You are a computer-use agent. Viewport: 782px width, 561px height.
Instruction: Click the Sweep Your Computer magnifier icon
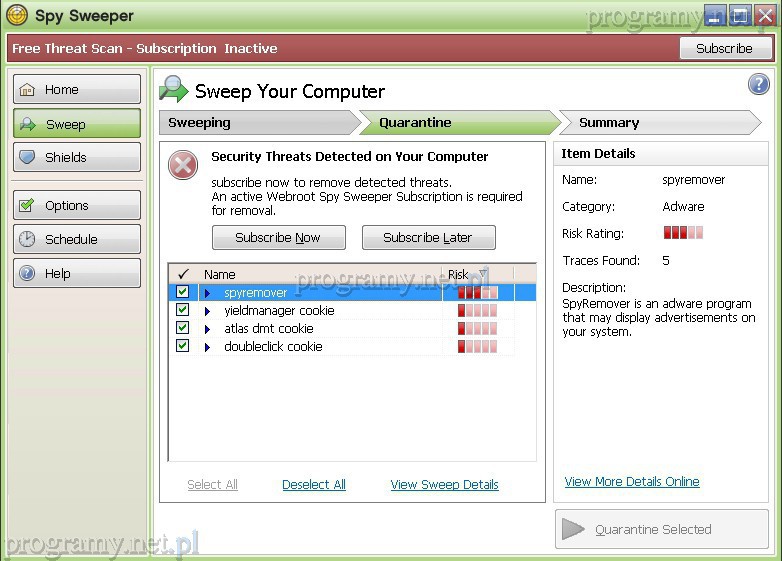point(174,90)
